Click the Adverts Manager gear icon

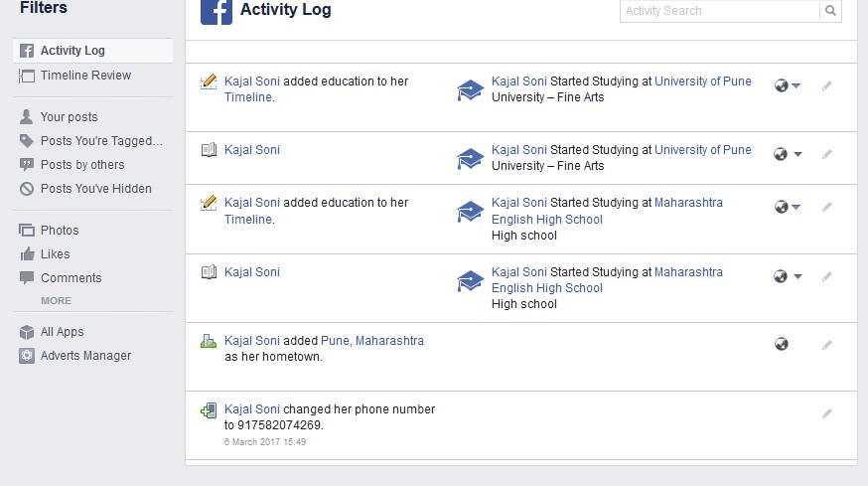(27, 355)
